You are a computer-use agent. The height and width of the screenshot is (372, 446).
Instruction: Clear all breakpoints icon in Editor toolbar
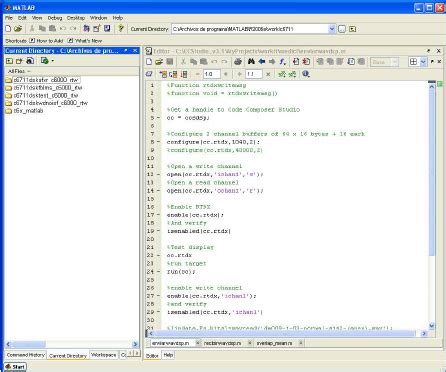pos(306,62)
